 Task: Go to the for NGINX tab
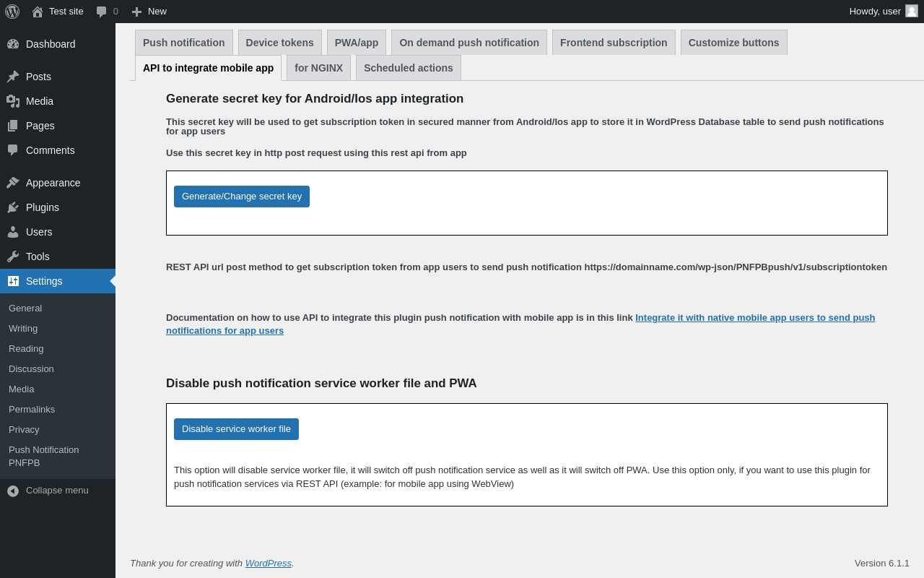(x=318, y=68)
